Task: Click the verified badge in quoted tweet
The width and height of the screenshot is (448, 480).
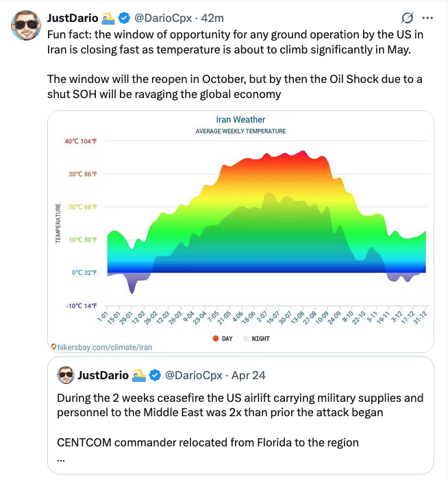Action: click(155, 375)
